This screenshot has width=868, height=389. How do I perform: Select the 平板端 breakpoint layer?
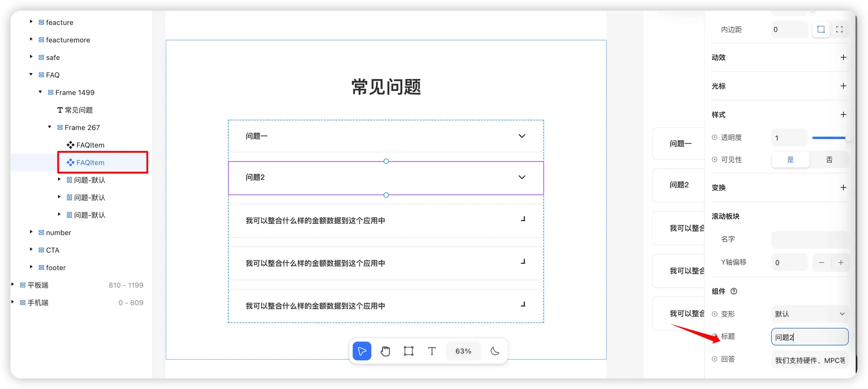[38, 285]
